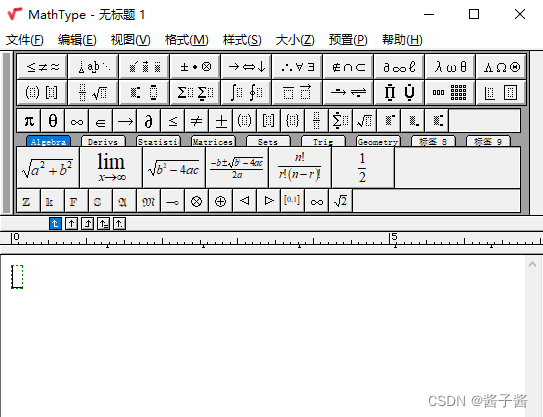Insert the square root of 2 expression
The height and width of the screenshot is (417, 543).
coord(341,201)
